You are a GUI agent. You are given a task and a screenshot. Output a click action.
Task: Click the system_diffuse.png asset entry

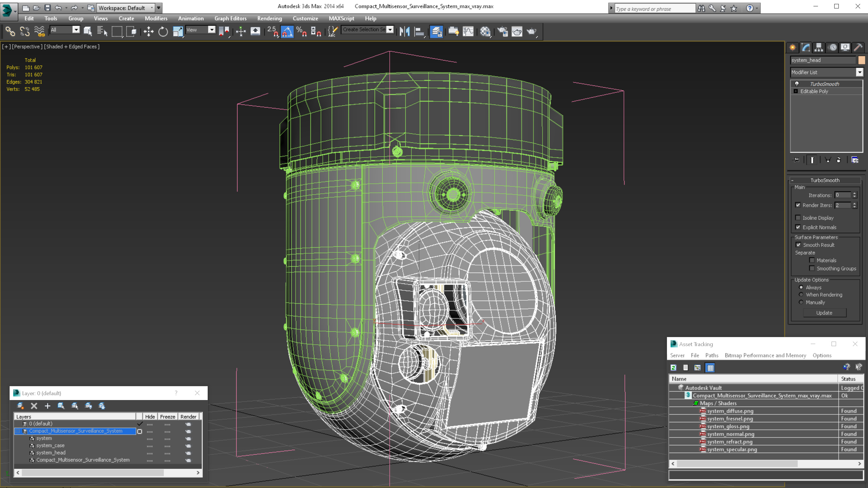point(730,411)
